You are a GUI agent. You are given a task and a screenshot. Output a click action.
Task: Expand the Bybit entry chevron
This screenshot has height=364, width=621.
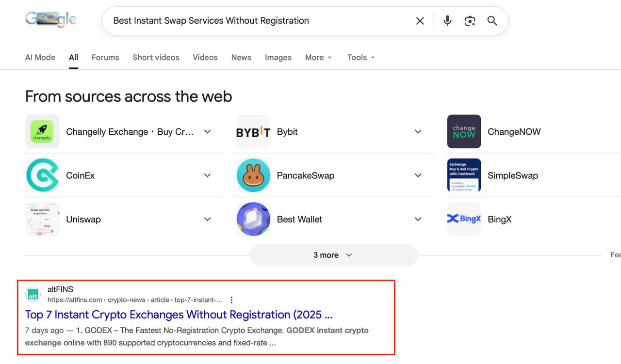point(418,131)
